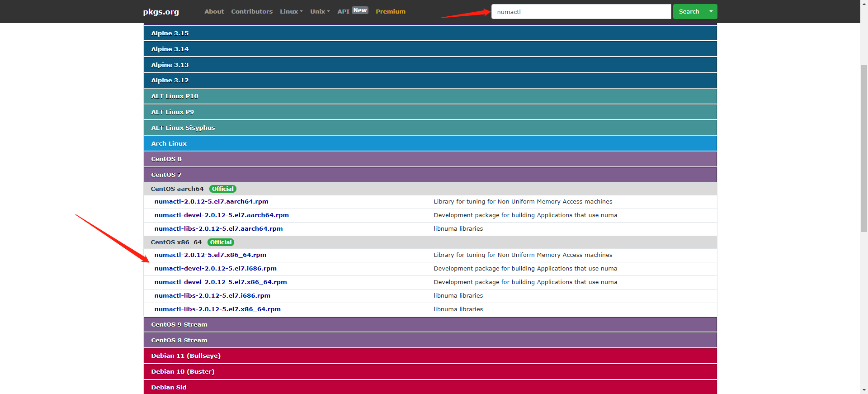
Task: Expand the Linux dropdown menu
Action: [x=291, y=12]
